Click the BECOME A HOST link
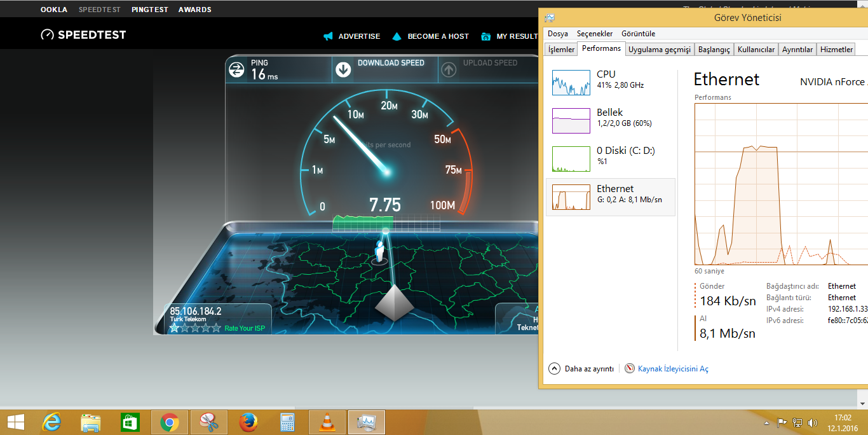This screenshot has height=435, width=868. click(x=438, y=36)
